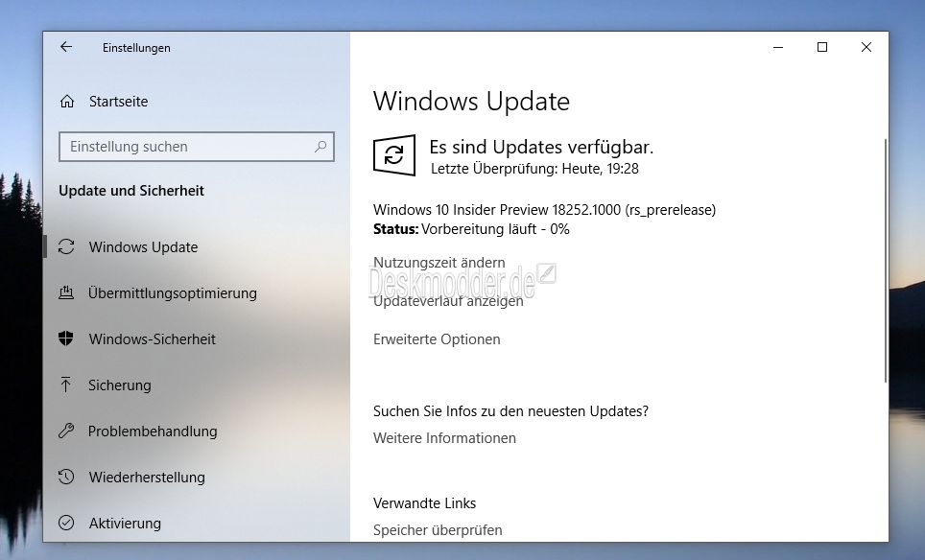The height and width of the screenshot is (560, 925).
Task: Open Wiederherstellung options
Action: [147, 477]
